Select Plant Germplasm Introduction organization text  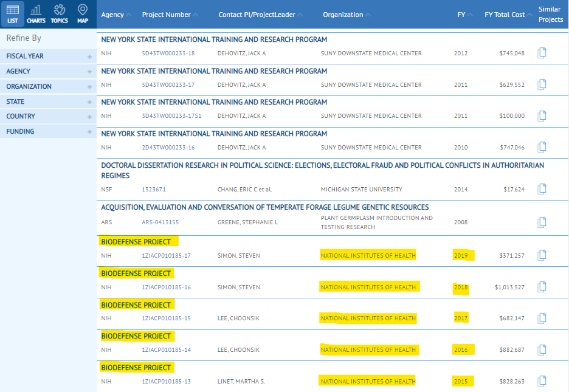(x=377, y=222)
